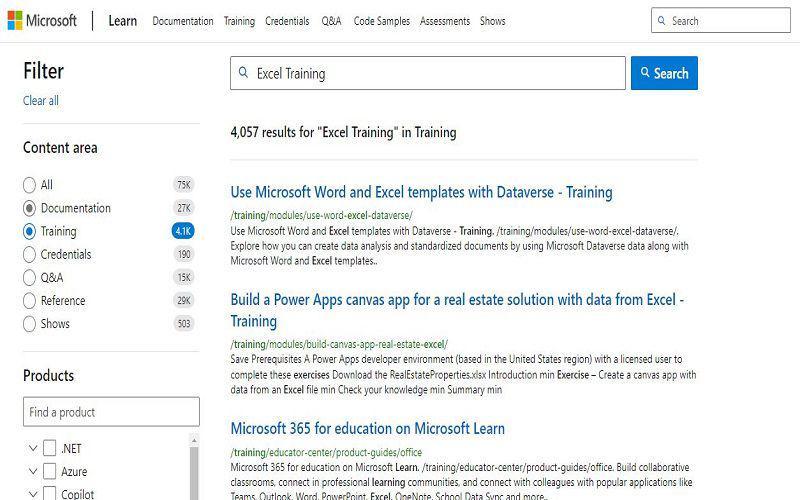This screenshot has width=800, height=500.
Task: Click the educator-center/product-guides/office URL path
Action: [326, 452]
